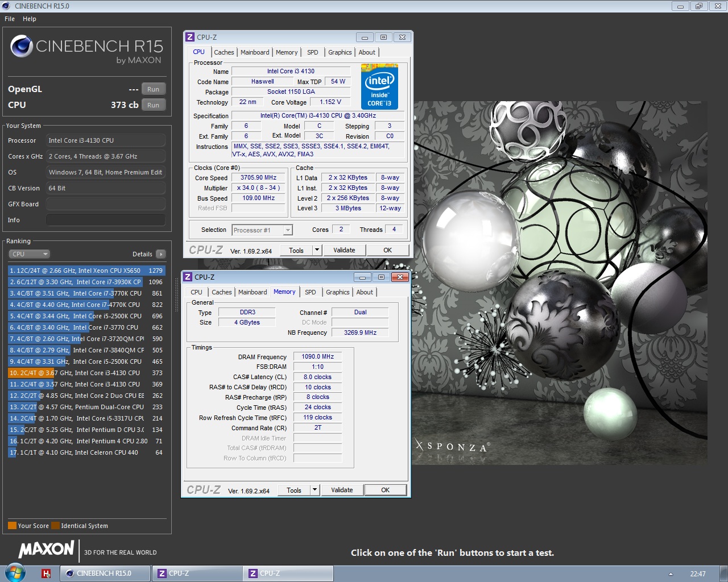
Task: Switch to CINEBENCH R15.0 taskbar button
Action: (x=106, y=573)
